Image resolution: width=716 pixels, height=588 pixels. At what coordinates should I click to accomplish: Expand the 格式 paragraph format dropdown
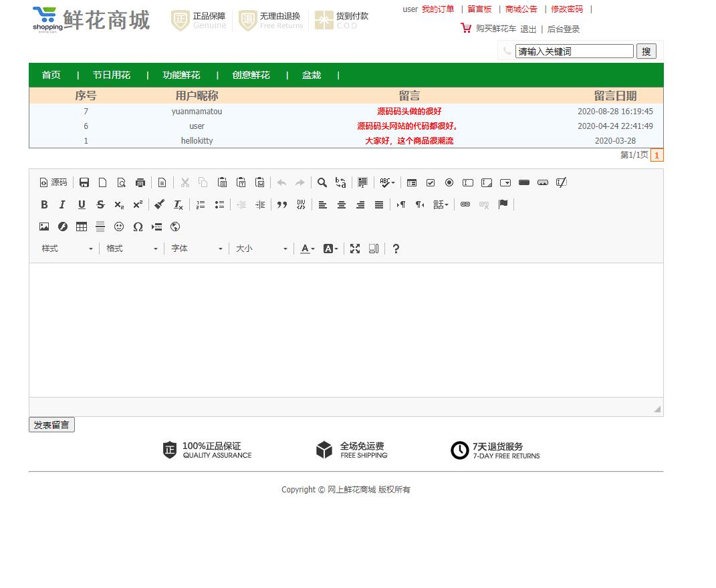pyautogui.click(x=130, y=248)
